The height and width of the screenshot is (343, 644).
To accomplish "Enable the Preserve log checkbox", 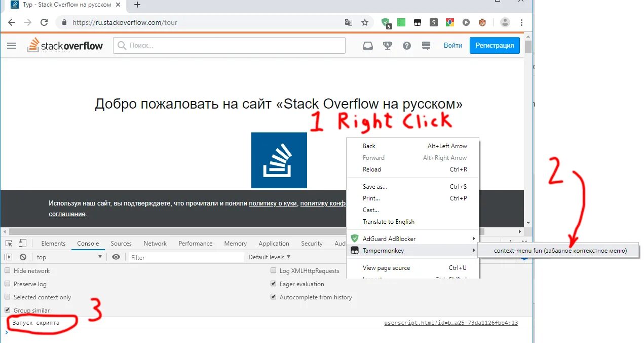I will click(7, 284).
